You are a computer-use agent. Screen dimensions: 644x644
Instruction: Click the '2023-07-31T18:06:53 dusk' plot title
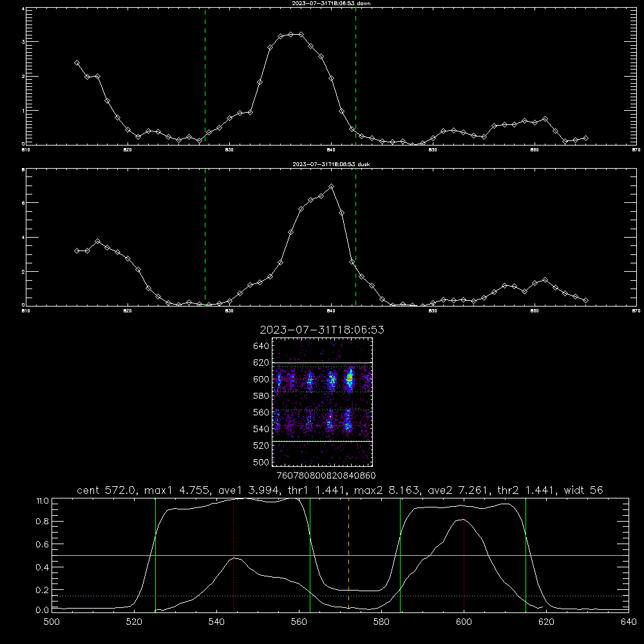tap(331, 164)
